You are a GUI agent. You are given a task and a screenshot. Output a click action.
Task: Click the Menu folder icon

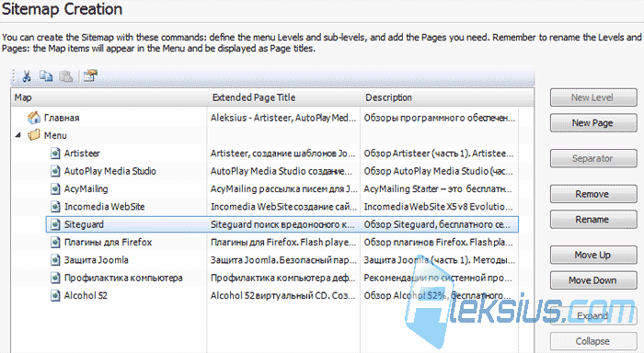tap(34, 135)
